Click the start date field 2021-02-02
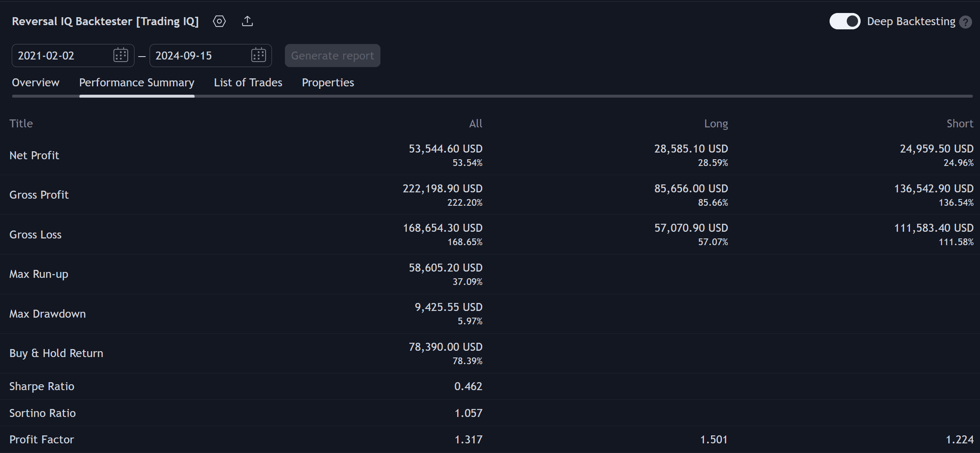Image resolution: width=980 pixels, height=453 pixels. point(59,56)
